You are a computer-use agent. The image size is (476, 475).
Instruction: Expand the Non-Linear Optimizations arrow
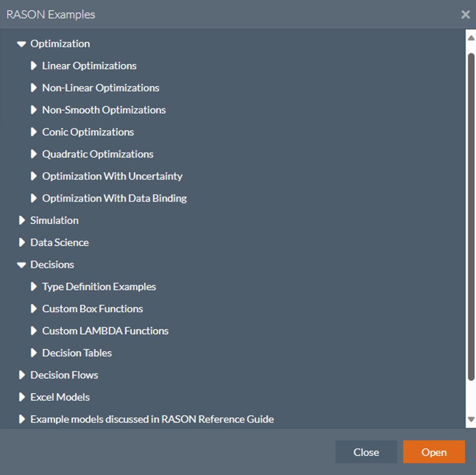point(33,88)
